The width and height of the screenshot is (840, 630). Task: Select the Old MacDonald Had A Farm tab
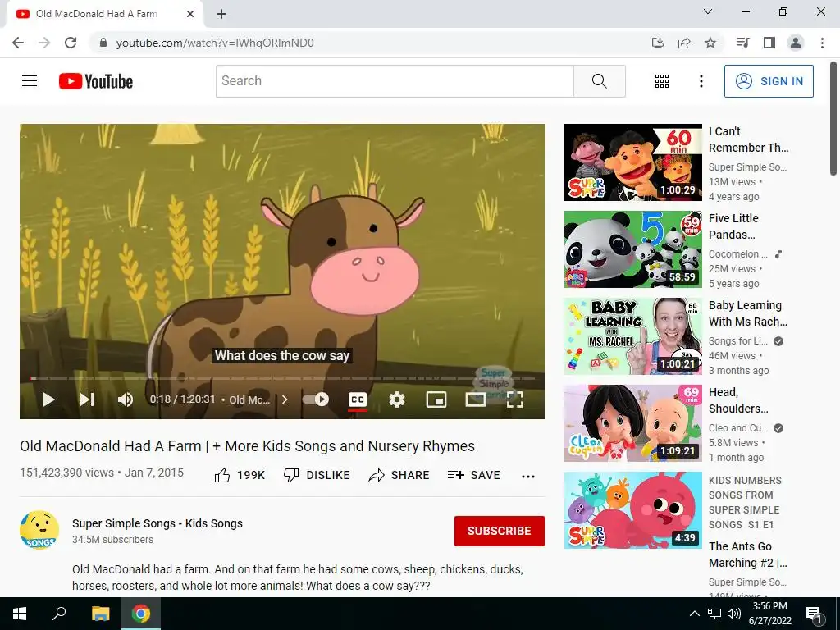[105, 14]
